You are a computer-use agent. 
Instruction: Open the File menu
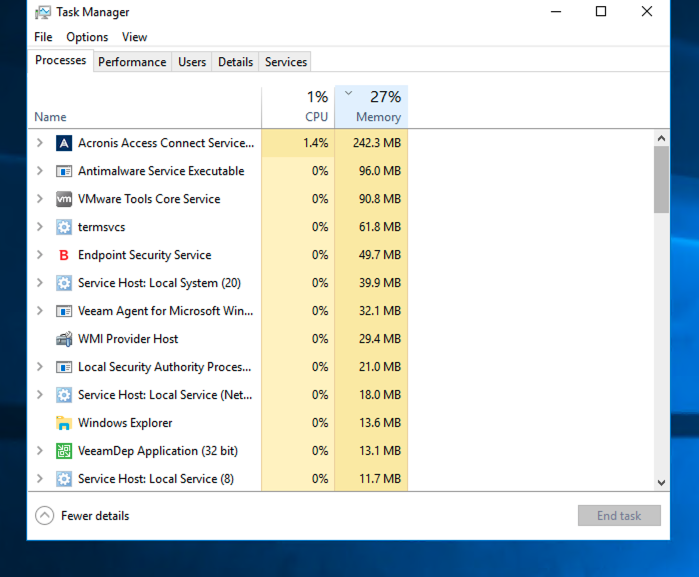(x=43, y=37)
